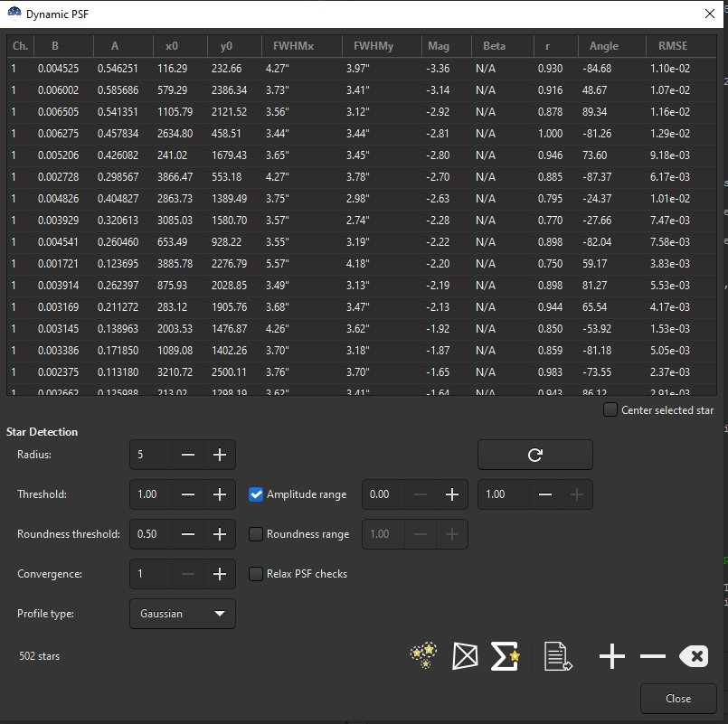Click the large minus icon in bottom toolbar
Screen dimensions: 728x724
(652, 656)
